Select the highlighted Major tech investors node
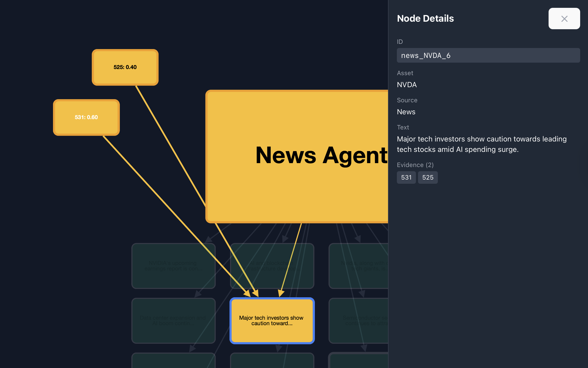Screen dimensions: 588x368 [272, 320]
